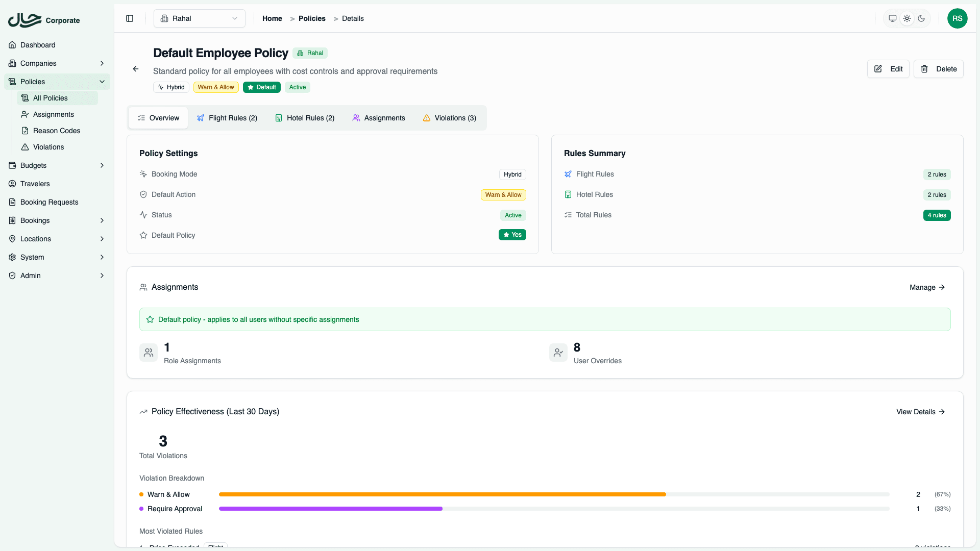Click the system display mode icon

tap(892, 18)
